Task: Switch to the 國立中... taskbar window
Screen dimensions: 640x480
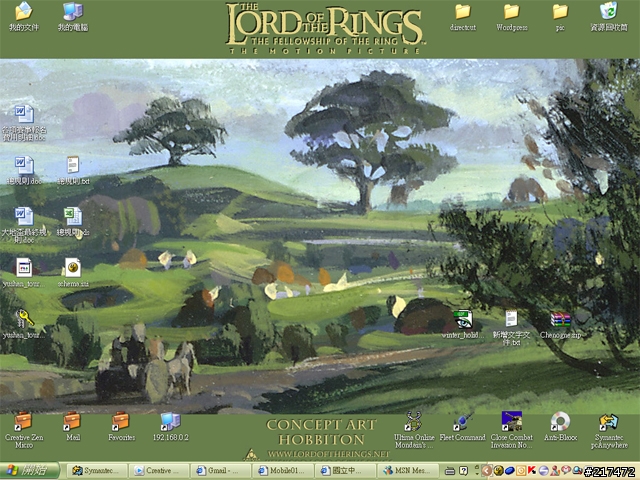Action: tap(345, 471)
